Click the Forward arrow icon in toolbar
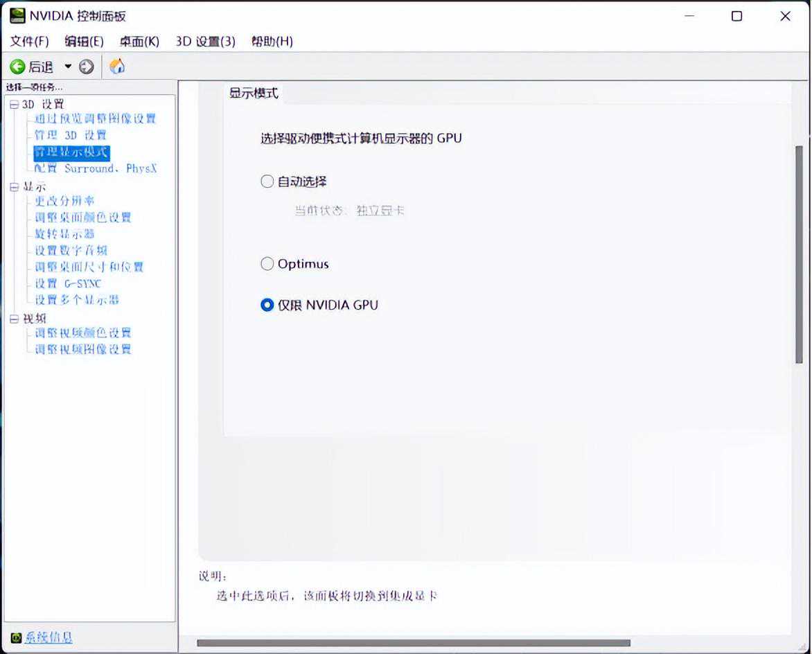The width and height of the screenshot is (812, 654). click(x=87, y=67)
